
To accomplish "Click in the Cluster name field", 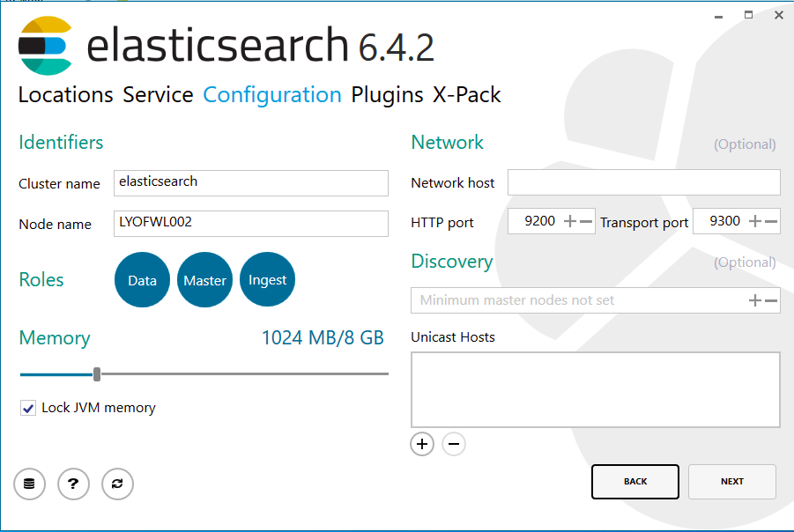I will (x=251, y=182).
